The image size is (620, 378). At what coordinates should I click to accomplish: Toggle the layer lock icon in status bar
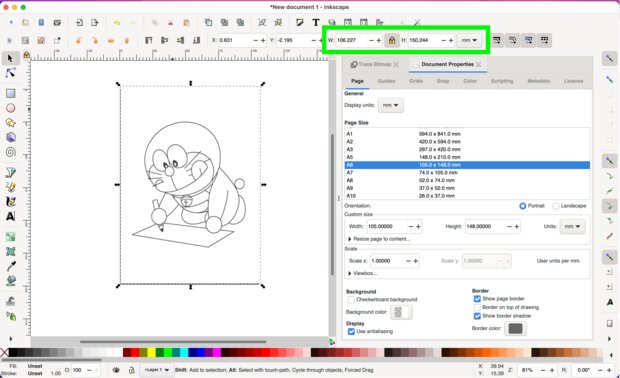(x=131, y=370)
